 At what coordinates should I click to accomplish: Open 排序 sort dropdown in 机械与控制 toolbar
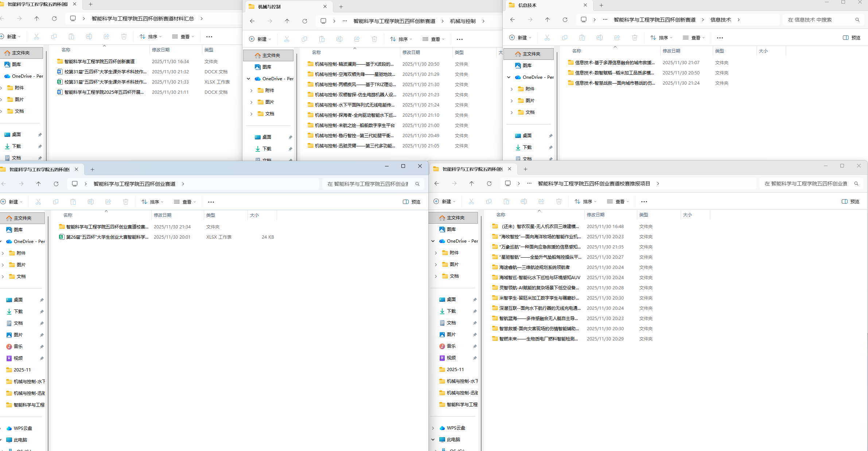401,39
